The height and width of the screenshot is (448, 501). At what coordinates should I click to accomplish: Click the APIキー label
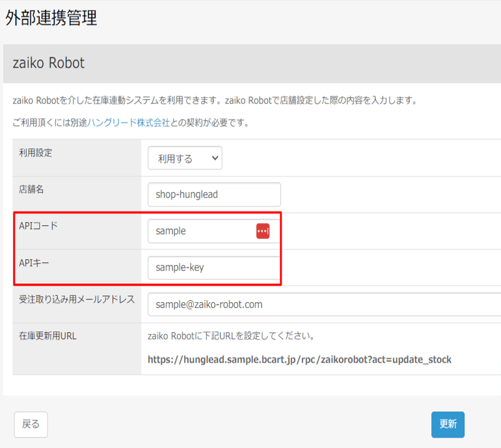34,263
